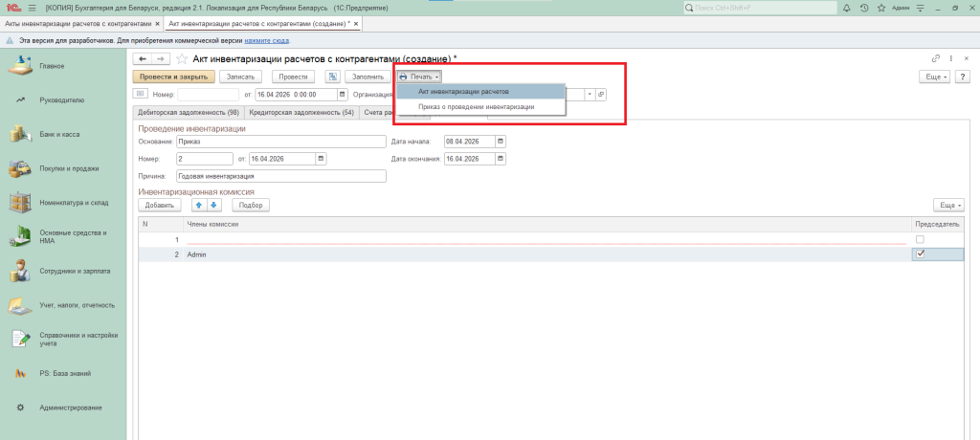Click the favorites star next to document title
This screenshot has width=980, height=440.
pos(182,59)
